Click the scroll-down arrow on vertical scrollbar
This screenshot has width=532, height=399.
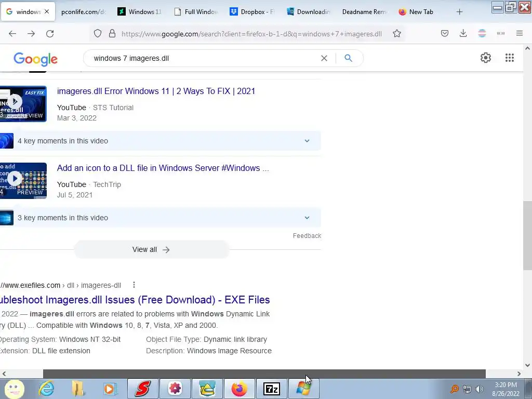tap(528, 365)
